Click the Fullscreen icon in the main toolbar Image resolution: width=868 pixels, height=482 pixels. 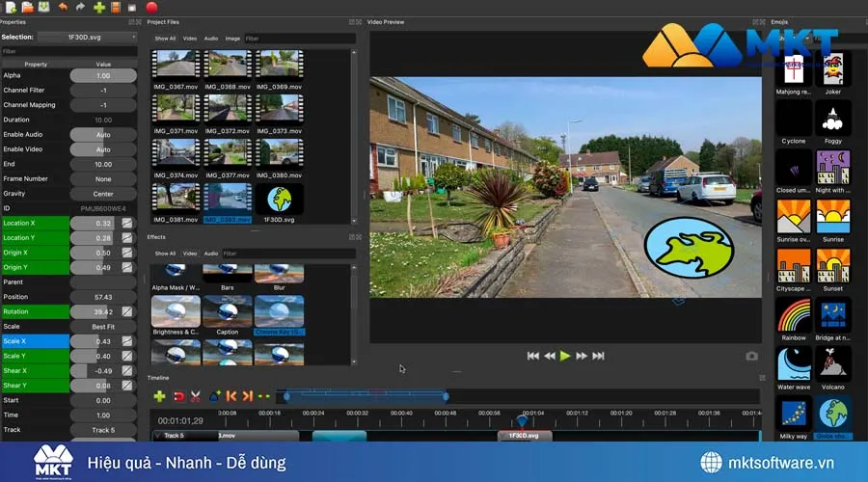click(132, 8)
